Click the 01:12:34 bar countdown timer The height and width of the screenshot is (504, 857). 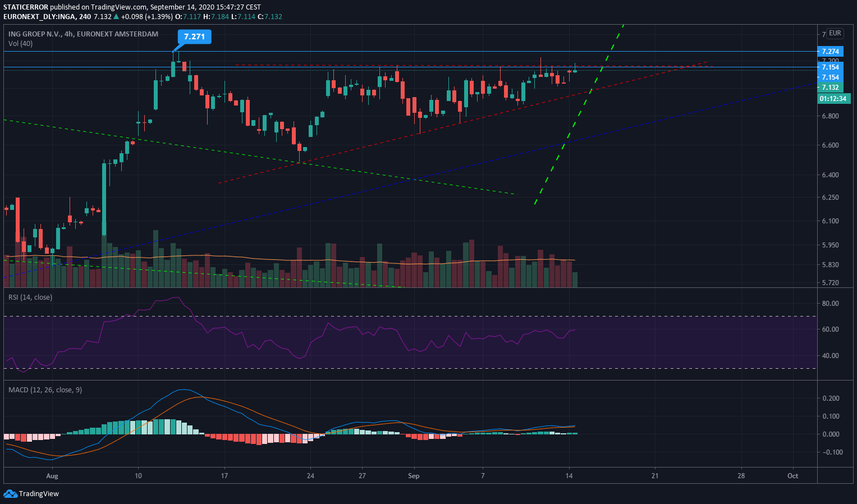pyautogui.click(x=833, y=98)
